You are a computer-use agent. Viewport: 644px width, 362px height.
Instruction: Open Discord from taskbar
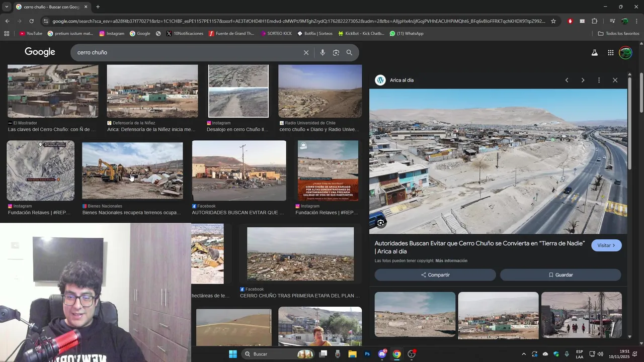pyautogui.click(x=382, y=354)
